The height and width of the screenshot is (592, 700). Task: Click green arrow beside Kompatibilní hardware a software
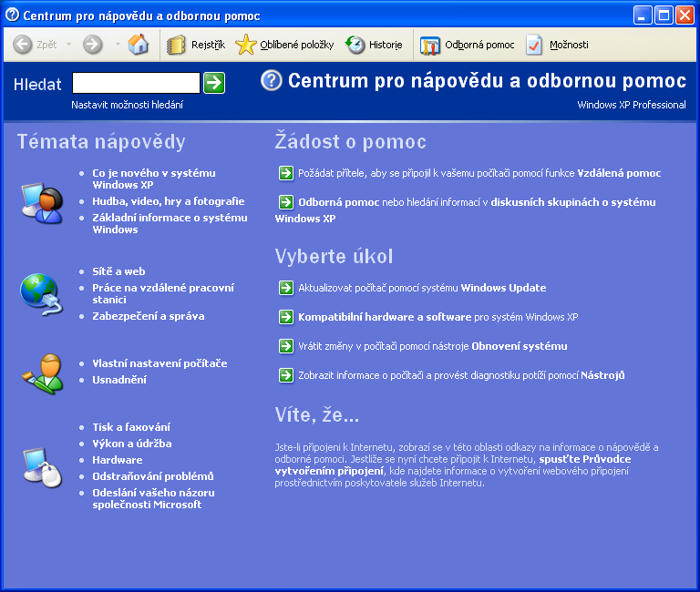[285, 317]
